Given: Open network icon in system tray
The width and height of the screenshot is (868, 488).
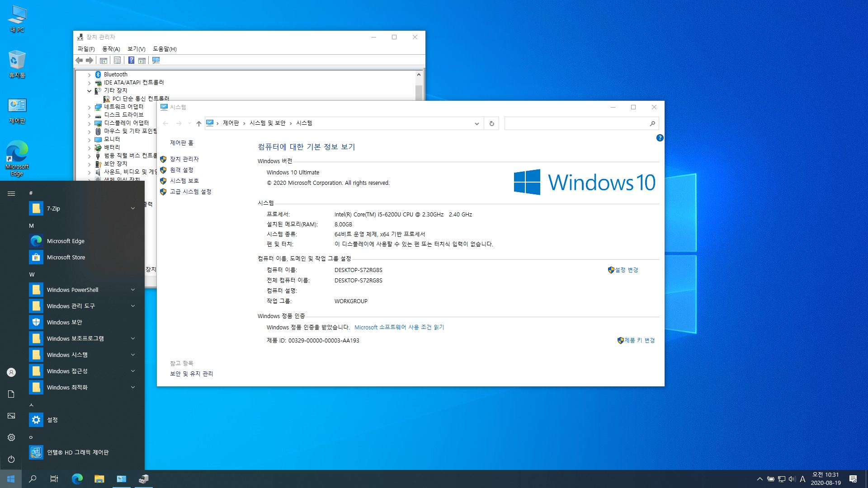Looking at the screenshot, I should [x=782, y=479].
